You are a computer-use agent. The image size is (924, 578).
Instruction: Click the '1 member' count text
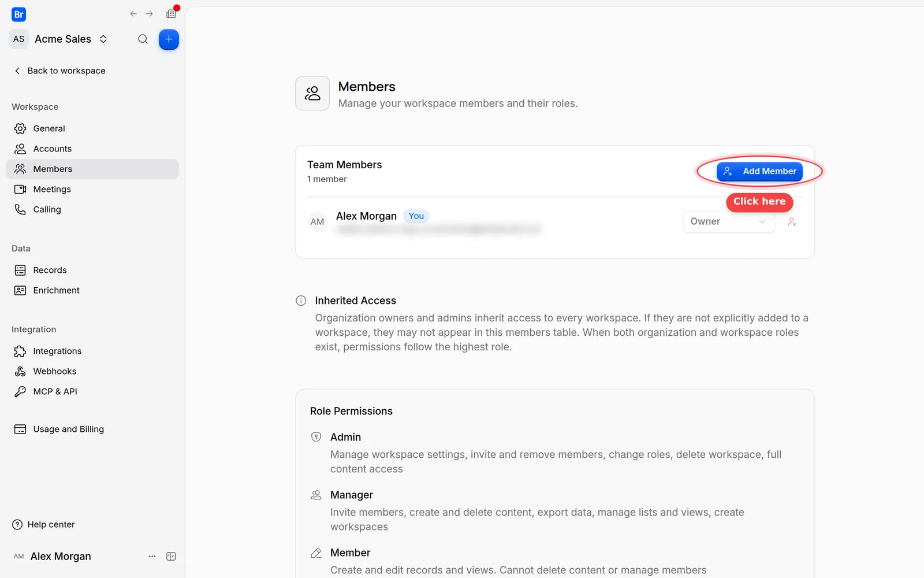tap(327, 179)
